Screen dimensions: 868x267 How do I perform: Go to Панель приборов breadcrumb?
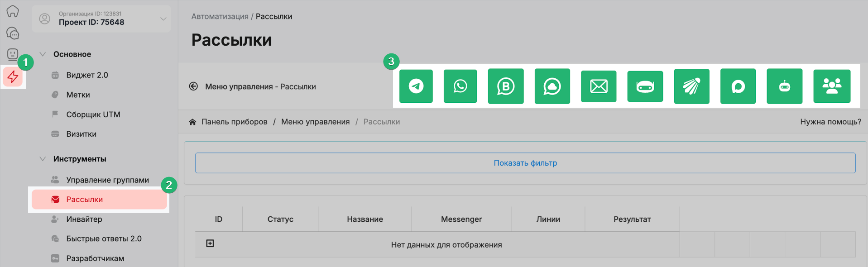[234, 122]
